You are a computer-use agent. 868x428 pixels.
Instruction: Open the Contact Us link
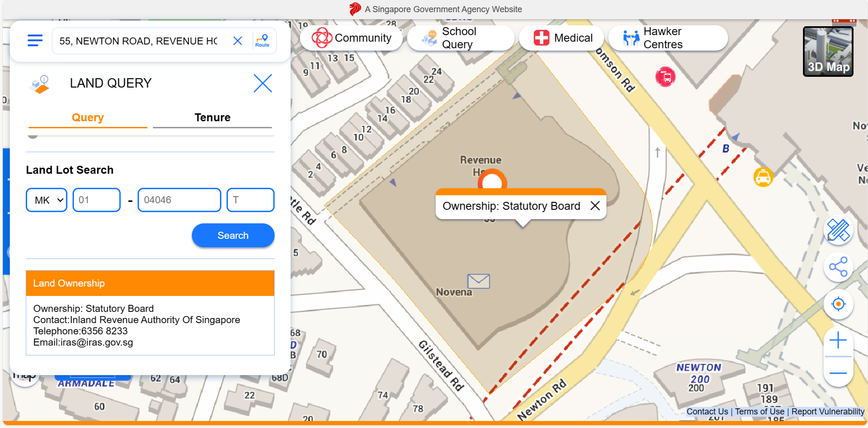coord(707,411)
